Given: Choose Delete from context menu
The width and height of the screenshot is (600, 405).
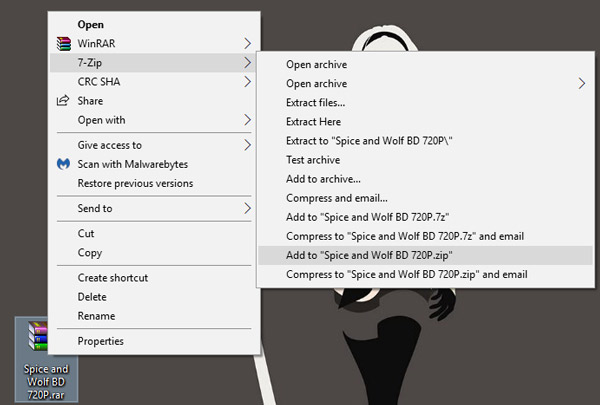Looking at the screenshot, I should tap(155, 297).
